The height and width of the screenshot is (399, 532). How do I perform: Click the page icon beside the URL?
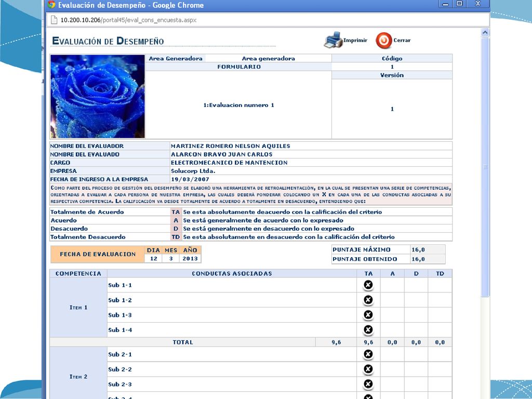pos(54,20)
